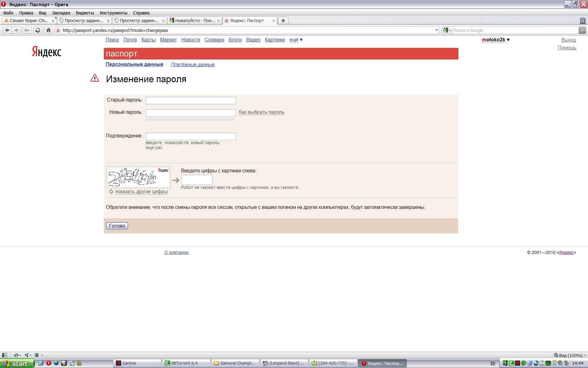
Task: Click the search magnifier button
Action: [582, 30]
